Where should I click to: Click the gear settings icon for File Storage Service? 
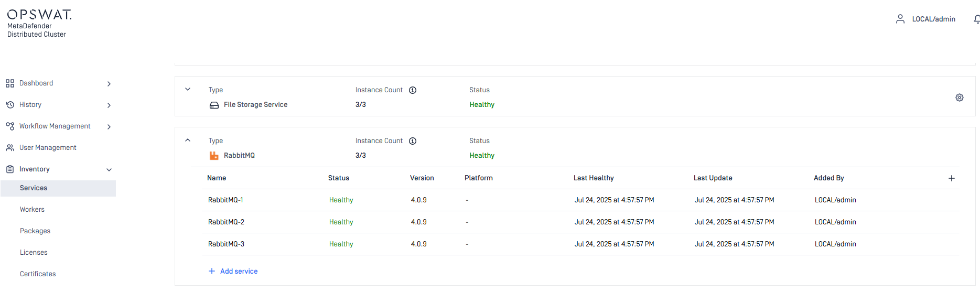959,98
